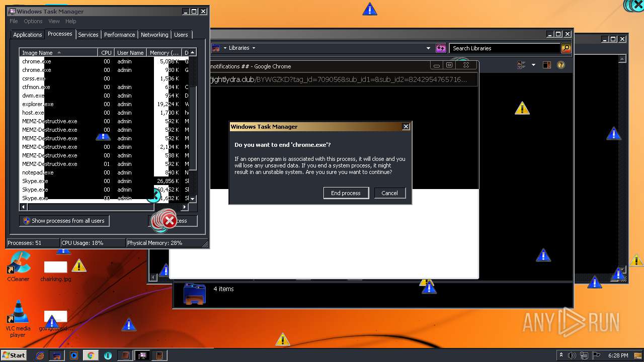Viewport: 644px width, 362px height.
Task: Switch to the Applications tab
Action: 27,35
